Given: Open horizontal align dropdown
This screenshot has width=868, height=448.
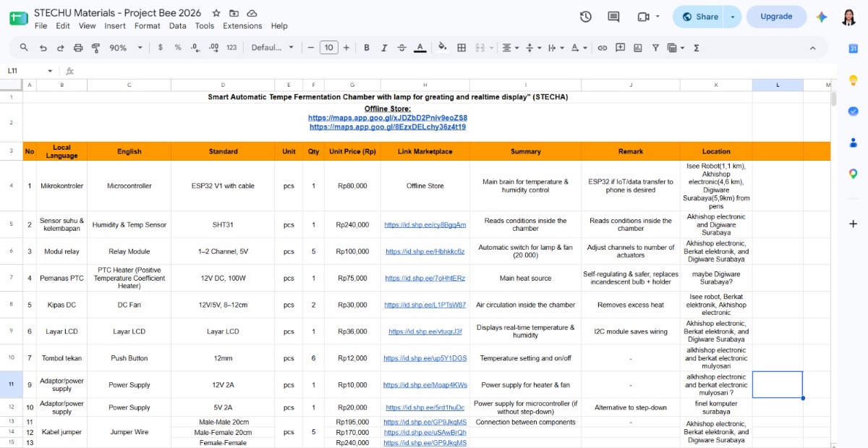Looking at the screenshot, I should (x=510, y=48).
